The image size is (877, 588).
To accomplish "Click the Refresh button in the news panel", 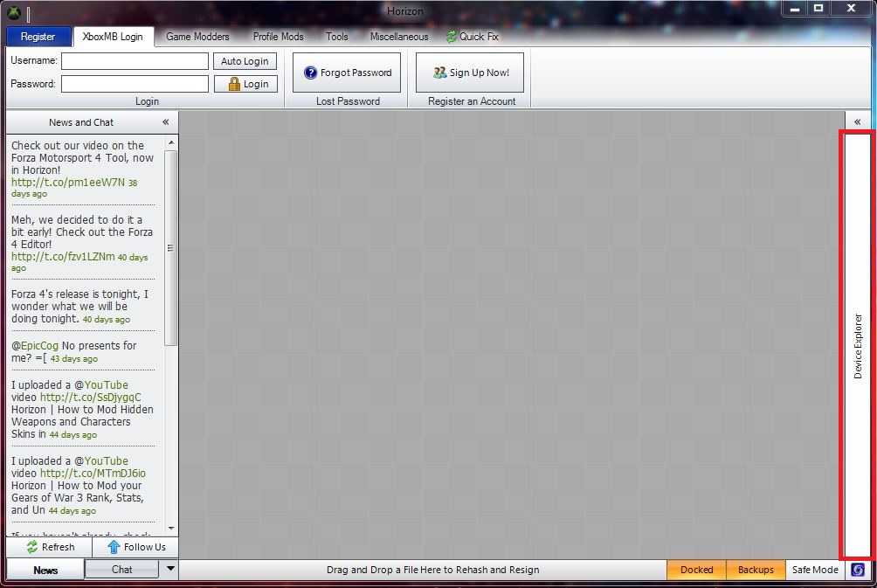I will tap(50, 547).
